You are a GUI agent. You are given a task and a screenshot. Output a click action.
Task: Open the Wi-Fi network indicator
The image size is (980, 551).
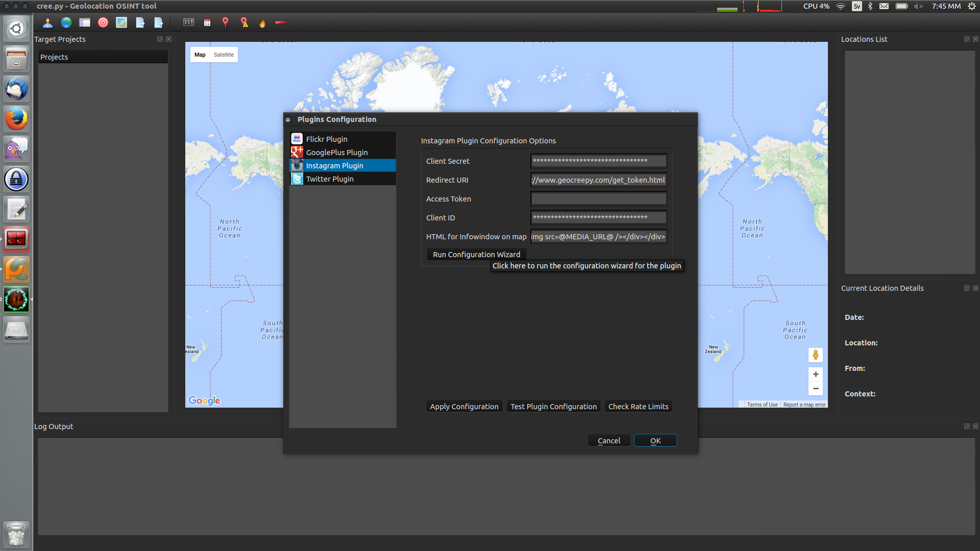841,6
